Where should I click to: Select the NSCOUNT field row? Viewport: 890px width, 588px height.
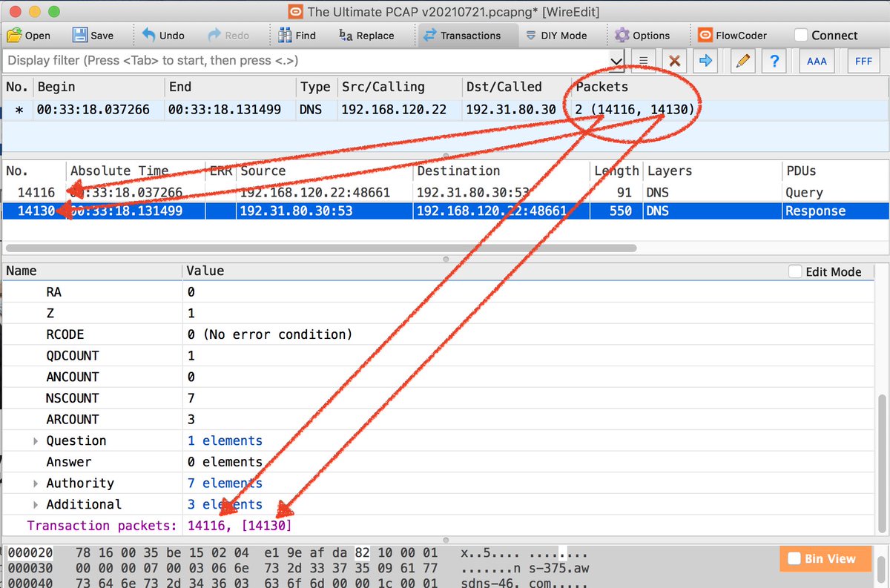[x=439, y=398]
